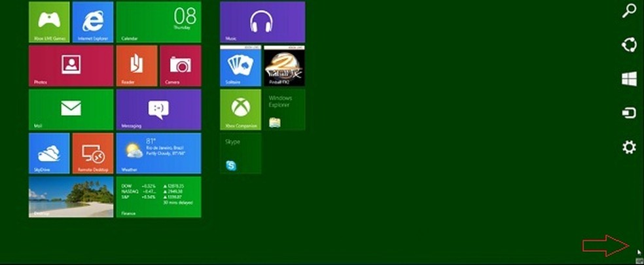Open the Mail tile

71,110
